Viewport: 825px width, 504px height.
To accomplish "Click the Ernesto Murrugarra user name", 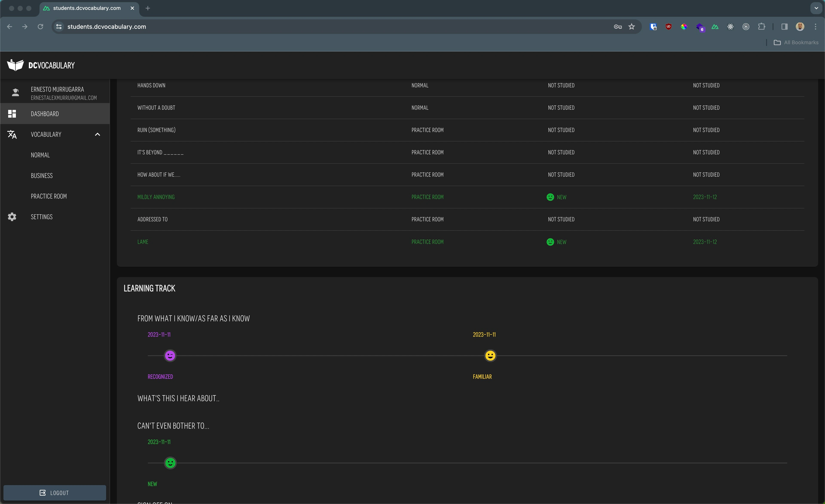I will pyautogui.click(x=57, y=89).
